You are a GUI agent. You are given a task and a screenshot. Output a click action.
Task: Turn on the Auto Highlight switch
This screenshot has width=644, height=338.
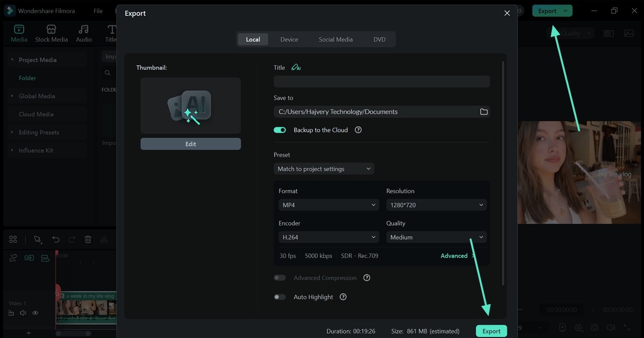click(x=280, y=297)
